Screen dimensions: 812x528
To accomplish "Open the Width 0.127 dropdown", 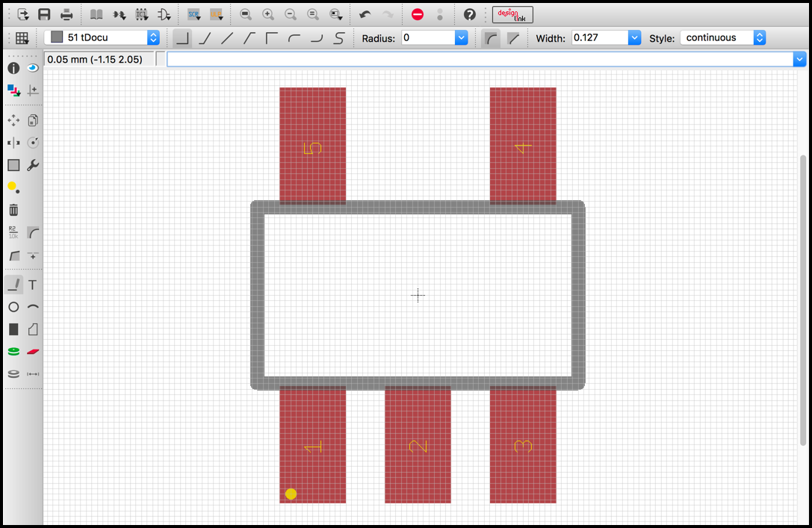I will tap(634, 37).
